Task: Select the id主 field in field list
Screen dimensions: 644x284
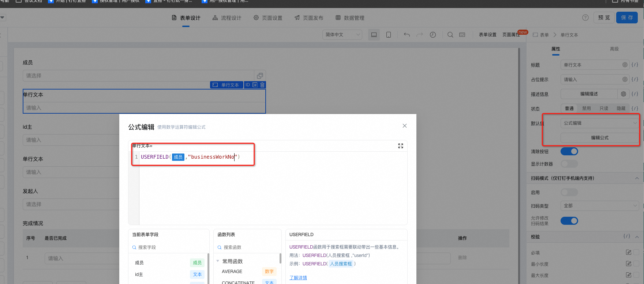Action: [x=169, y=274]
